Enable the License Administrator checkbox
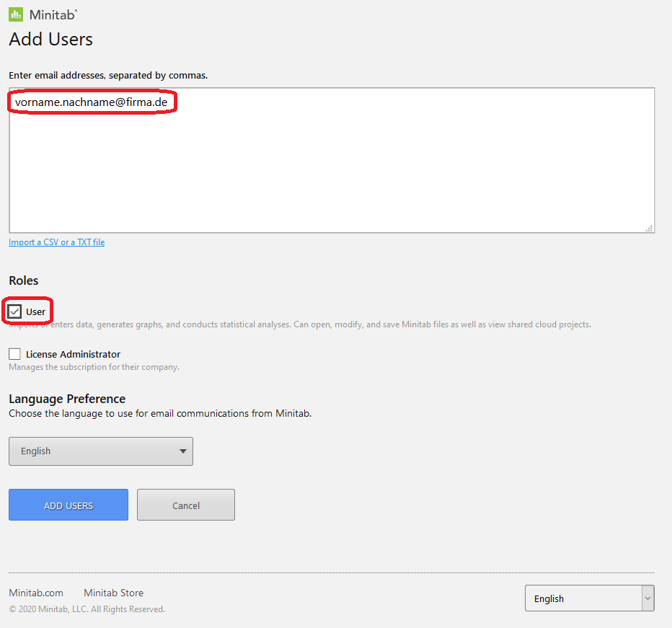Screen dimensions: 672x628 tap(14, 354)
